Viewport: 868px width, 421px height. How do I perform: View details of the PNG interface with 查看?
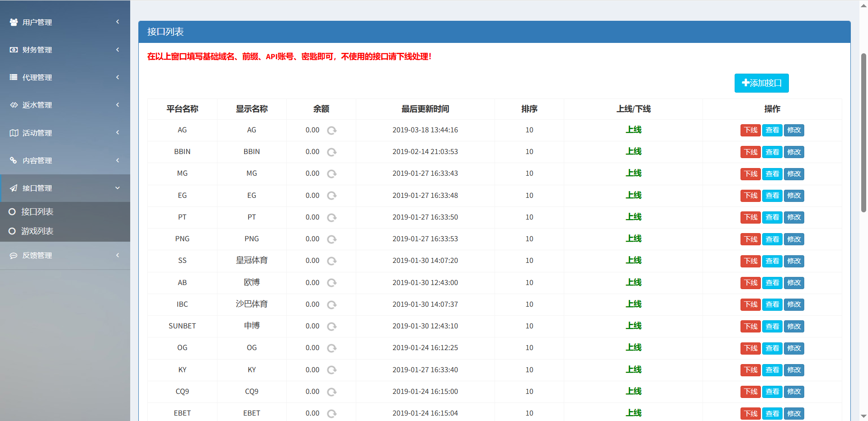[x=772, y=239]
